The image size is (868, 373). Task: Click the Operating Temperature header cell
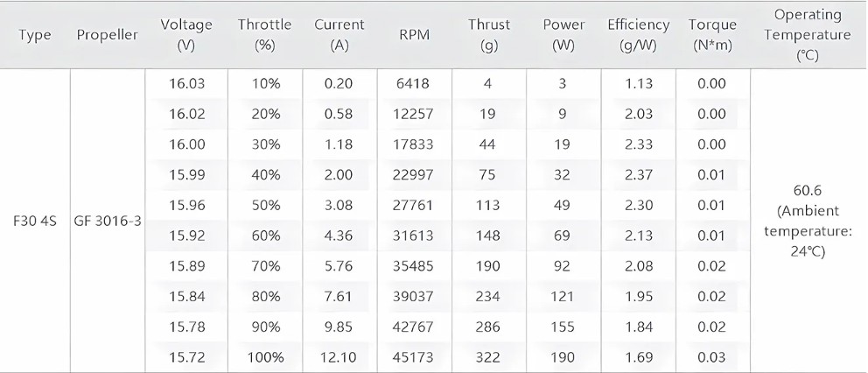pyautogui.click(x=808, y=35)
